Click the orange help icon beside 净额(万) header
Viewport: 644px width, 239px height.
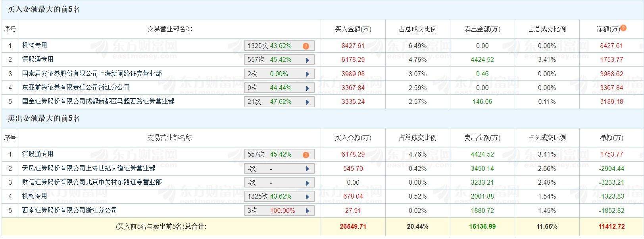623,28
